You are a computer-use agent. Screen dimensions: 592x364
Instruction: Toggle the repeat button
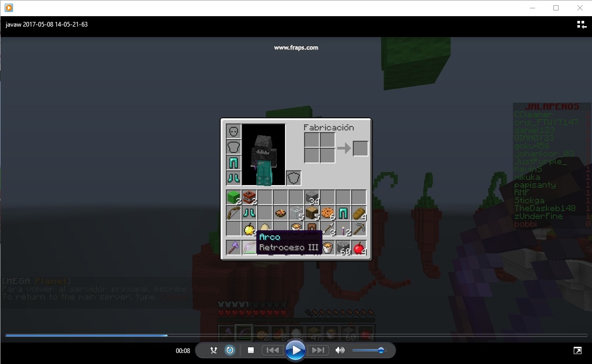point(230,350)
